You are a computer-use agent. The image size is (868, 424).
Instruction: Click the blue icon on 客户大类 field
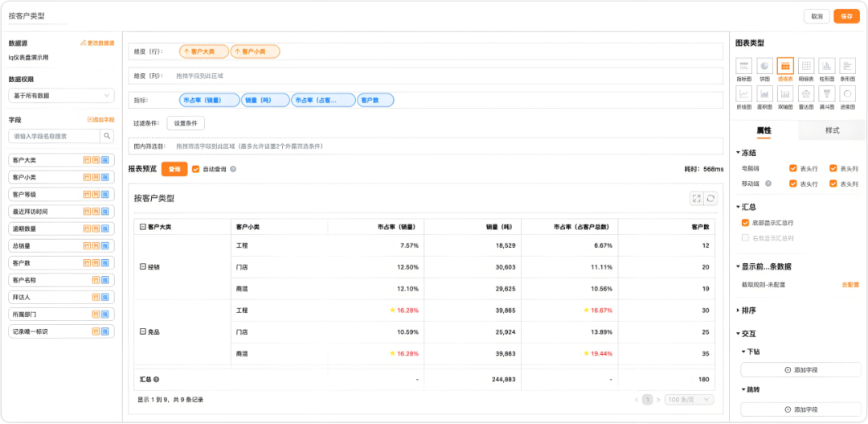point(104,160)
